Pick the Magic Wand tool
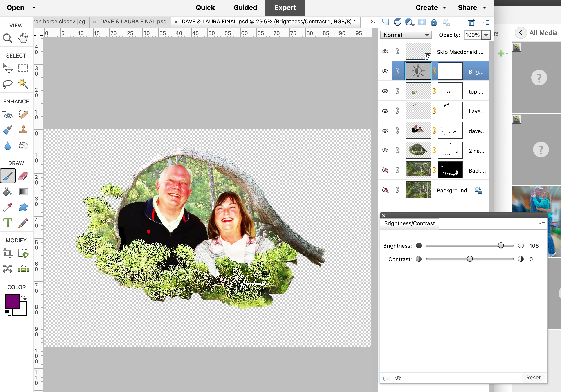This screenshot has width=561, height=392. (x=23, y=84)
